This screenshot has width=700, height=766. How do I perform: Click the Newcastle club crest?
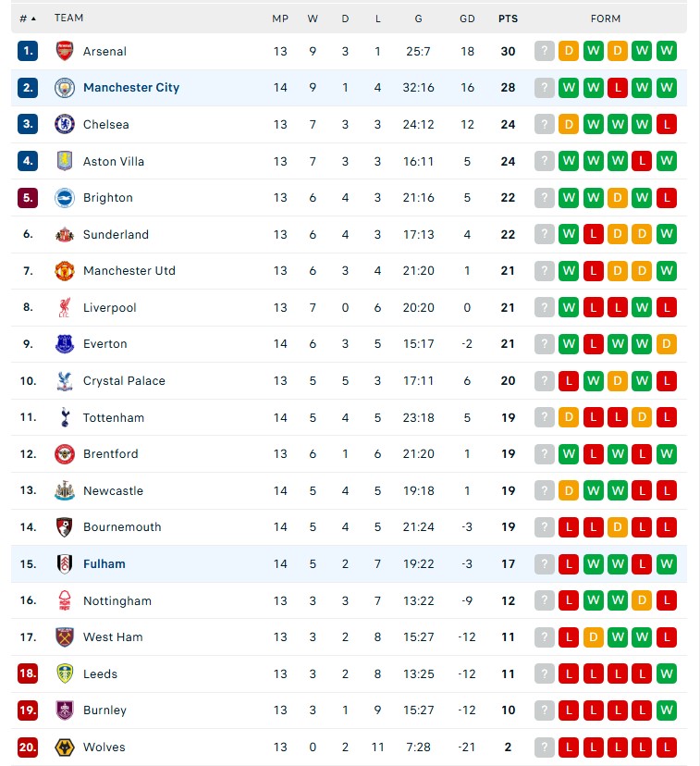(x=64, y=490)
